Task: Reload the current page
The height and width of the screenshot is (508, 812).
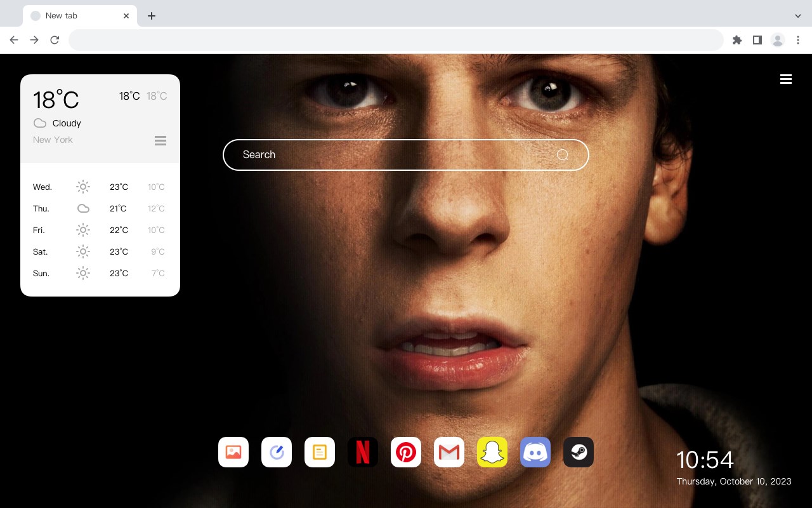Action: click(x=55, y=40)
